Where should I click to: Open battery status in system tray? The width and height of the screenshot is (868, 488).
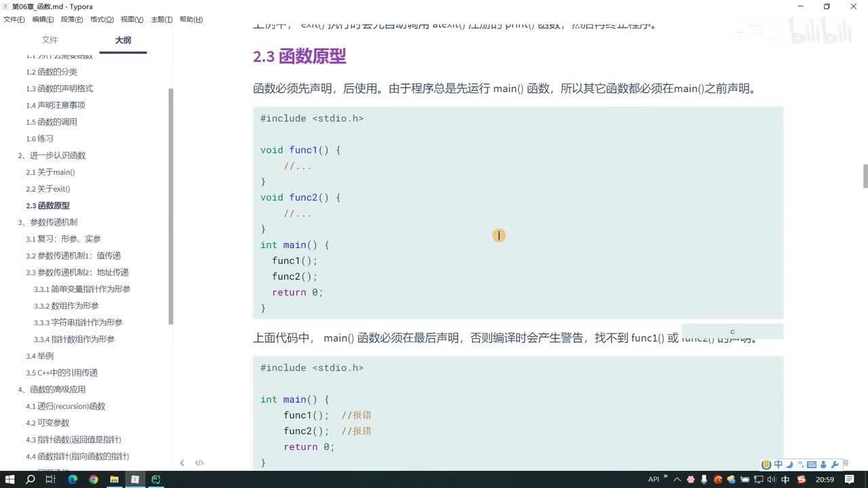pyautogui.click(x=745, y=480)
